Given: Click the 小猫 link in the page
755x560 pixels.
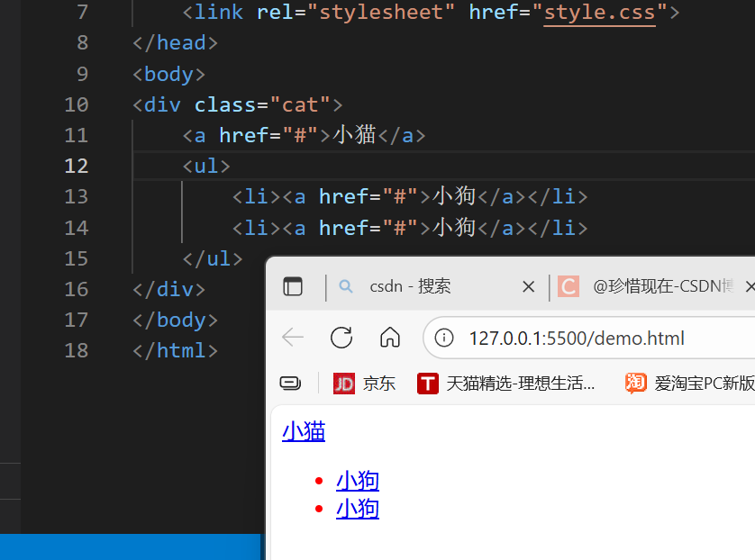Looking at the screenshot, I should tap(304, 431).
